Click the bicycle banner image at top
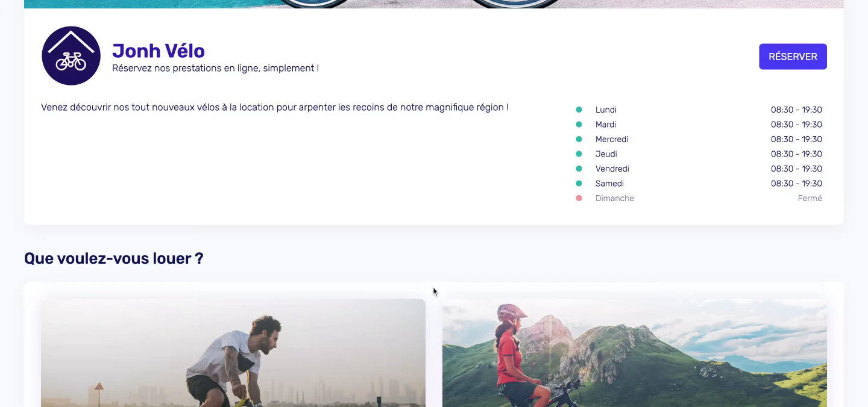Viewport: 868px width, 407px height. 434,4
